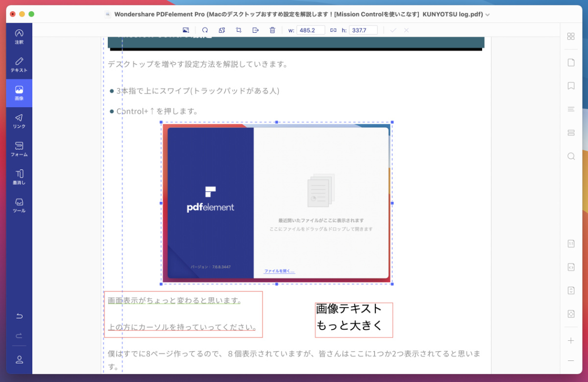Click the paragraph starting 僕はすでに8ページ
This screenshot has height=382, width=588.
(294, 360)
